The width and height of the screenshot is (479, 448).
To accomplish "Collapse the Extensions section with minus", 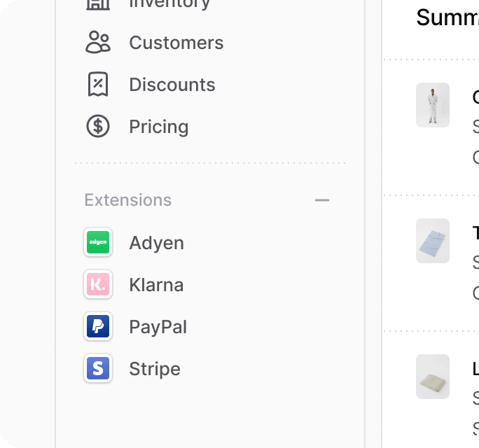I will coord(322,200).
